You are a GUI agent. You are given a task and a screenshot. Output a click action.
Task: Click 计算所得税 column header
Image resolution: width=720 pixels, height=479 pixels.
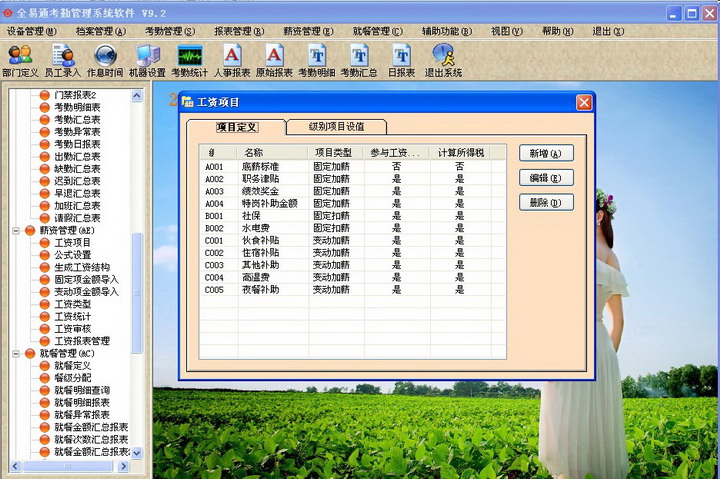460,152
